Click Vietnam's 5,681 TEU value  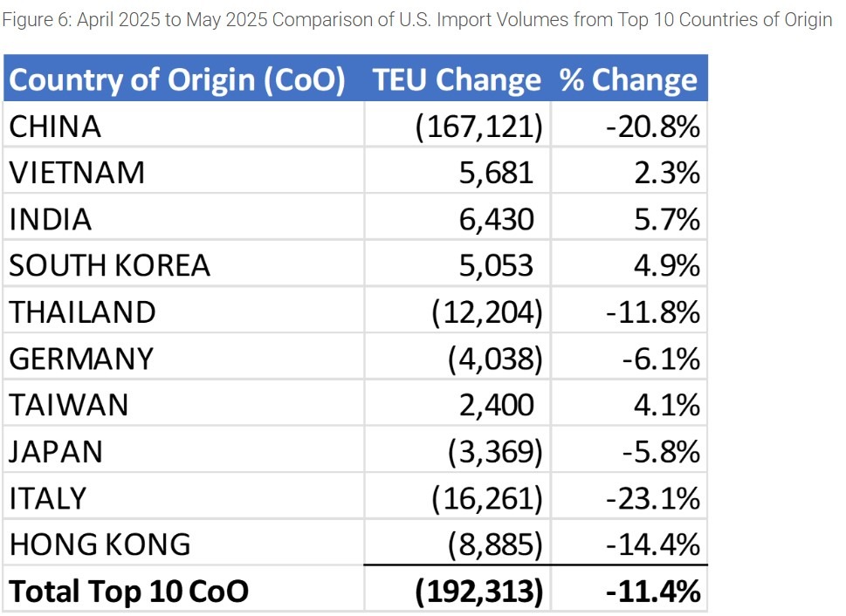point(496,173)
